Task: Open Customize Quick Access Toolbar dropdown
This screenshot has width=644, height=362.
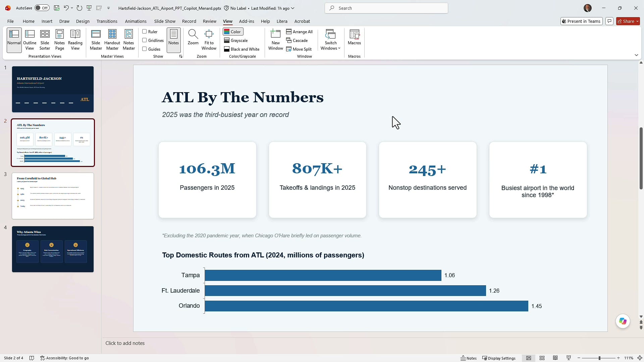Action: coord(108,8)
